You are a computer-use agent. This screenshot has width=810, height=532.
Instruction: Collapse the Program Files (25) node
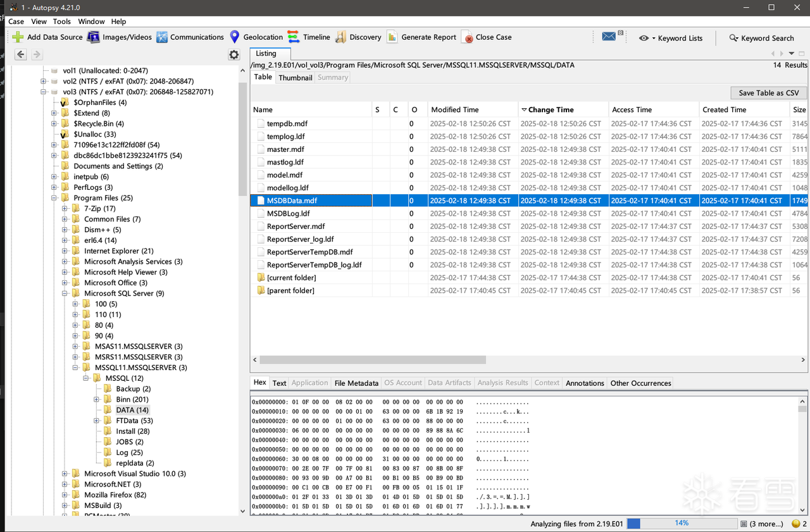(x=54, y=198)
